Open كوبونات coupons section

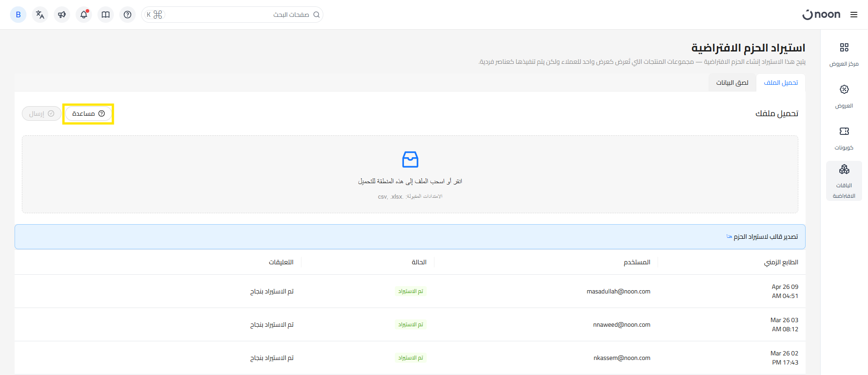844,138
